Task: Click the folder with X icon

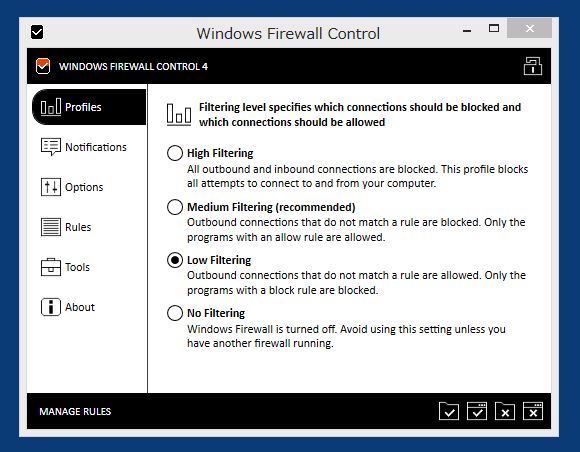Action: (505, 411)
